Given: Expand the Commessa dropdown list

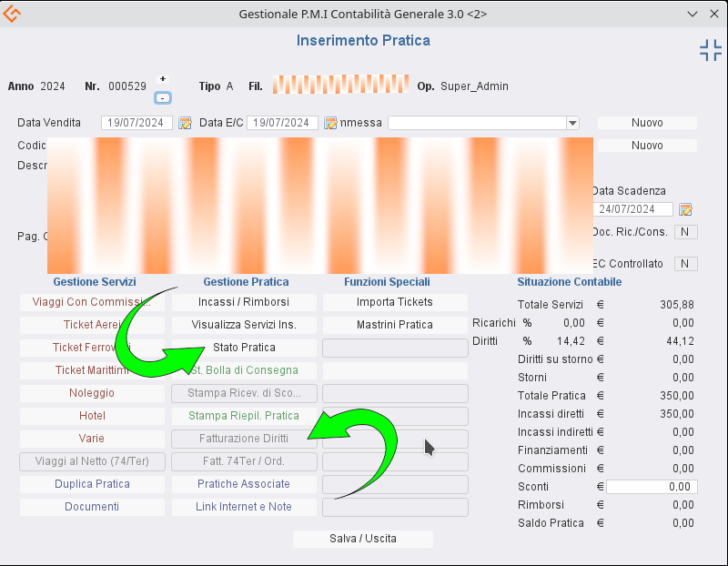Looking at the screenshot, I should [x=572, y=123].
